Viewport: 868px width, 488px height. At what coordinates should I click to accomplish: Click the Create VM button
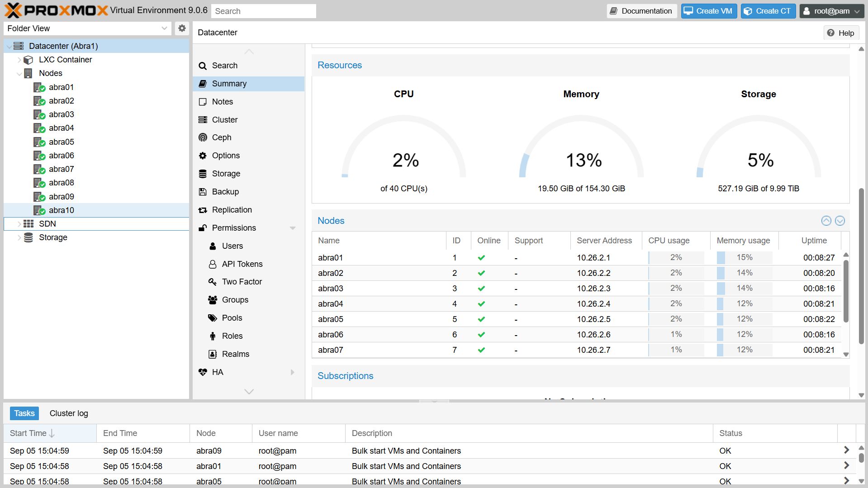click(x=708, y=11)
